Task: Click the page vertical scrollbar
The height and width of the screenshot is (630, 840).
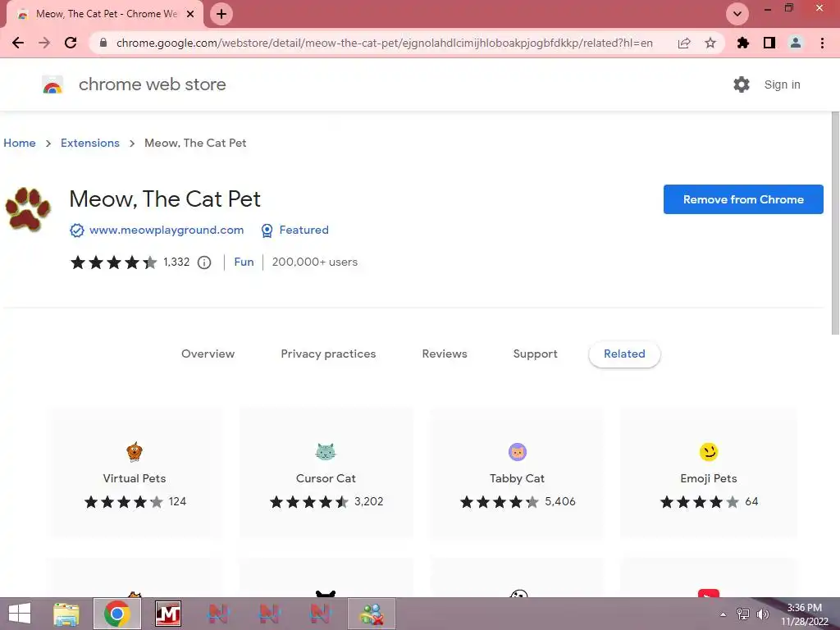Action: [x=835, y=223]
